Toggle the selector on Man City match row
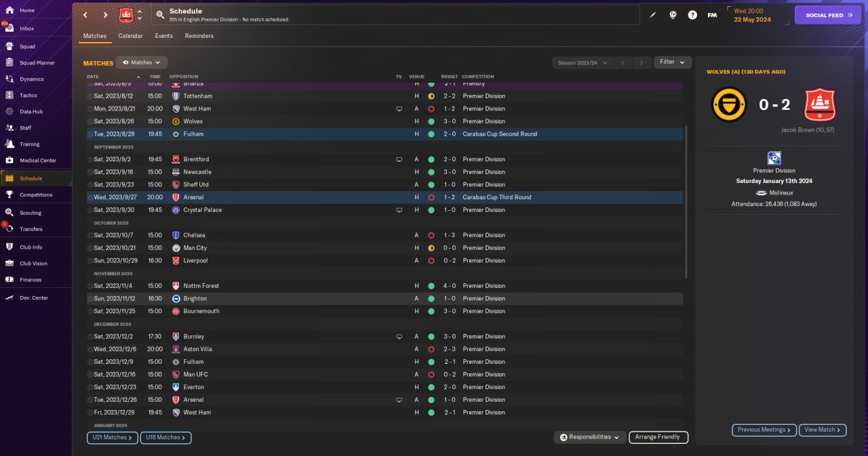This screenshot has width=868, height=456. tap(90, 248)
